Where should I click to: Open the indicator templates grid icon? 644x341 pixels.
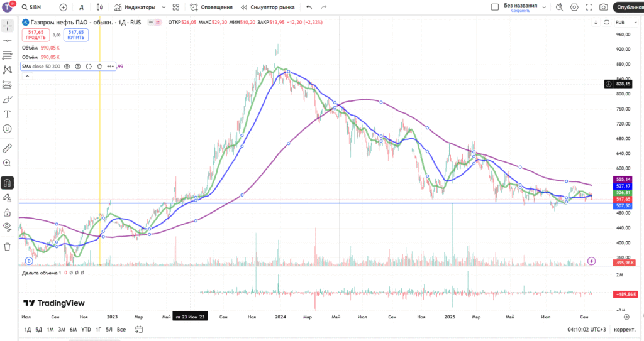176,7
